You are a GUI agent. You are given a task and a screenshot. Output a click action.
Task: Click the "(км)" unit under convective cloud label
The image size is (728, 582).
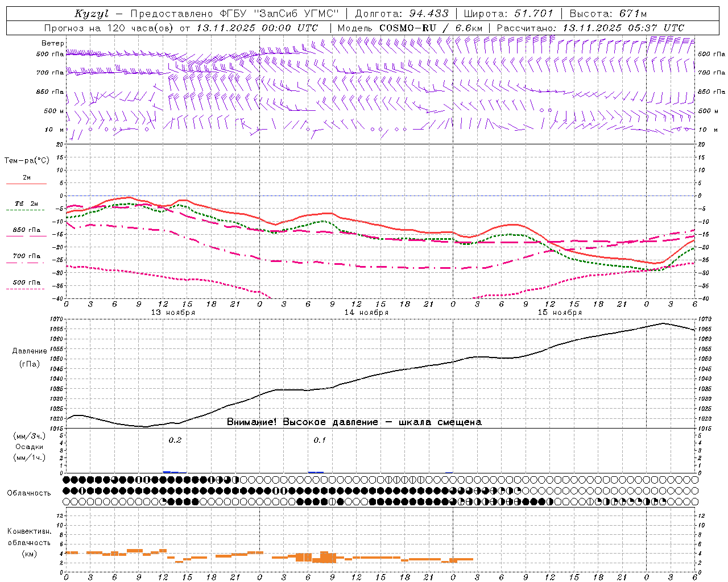29,554
